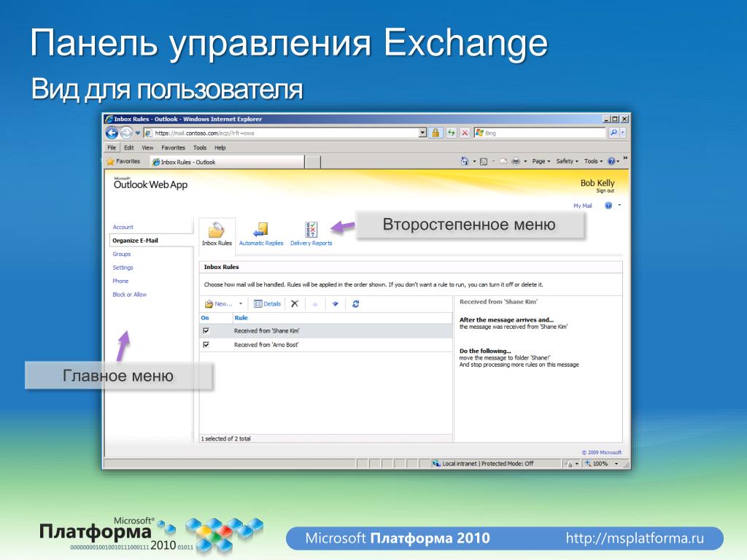Open the Tools menu in menu bar
Viewport: 747px width, 560px height.
(200, 147)
